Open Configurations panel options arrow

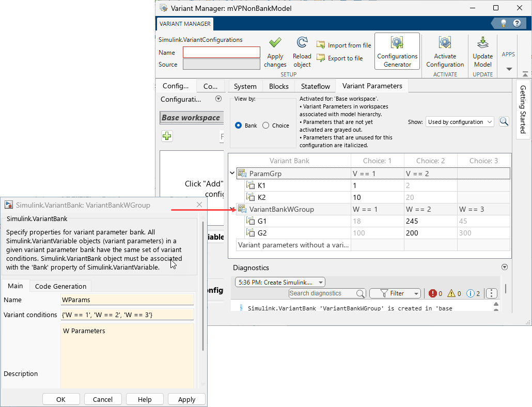(x=218, y=99)
